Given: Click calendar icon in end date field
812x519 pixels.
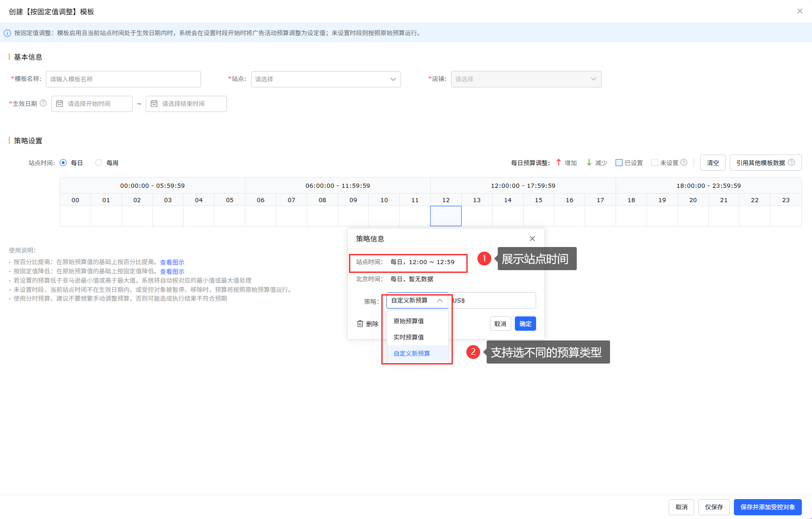Looking at the screenshot, I should [154, 104].
